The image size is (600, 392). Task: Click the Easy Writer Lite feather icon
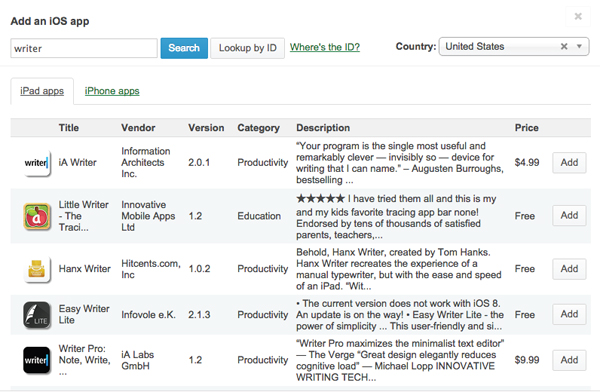(x=37, y=315)
